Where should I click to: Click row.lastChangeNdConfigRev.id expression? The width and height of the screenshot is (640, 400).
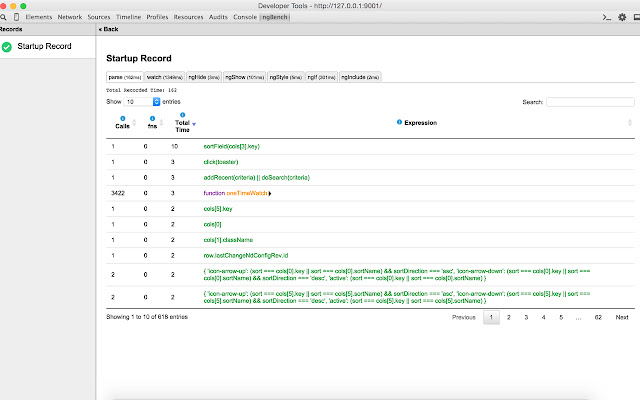(246, 256)
